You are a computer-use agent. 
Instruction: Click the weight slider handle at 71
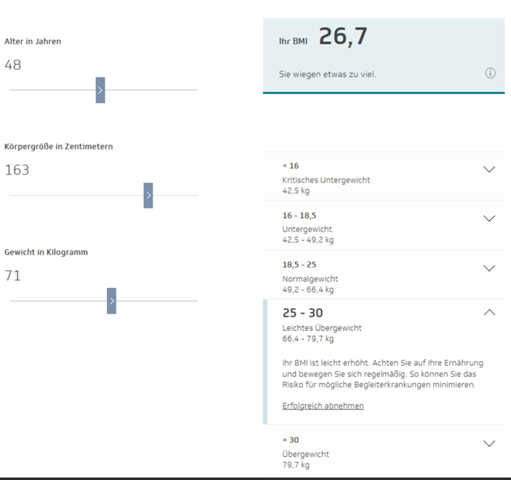[112, 301]
